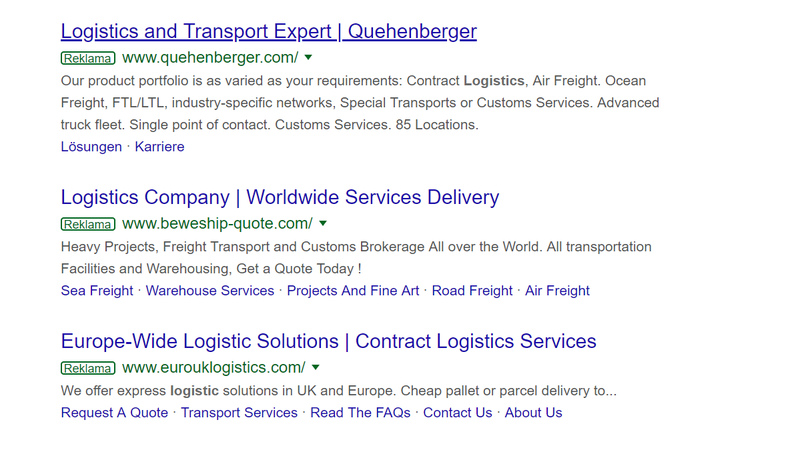Open Read The FAQs sitelink

(360, 413)
